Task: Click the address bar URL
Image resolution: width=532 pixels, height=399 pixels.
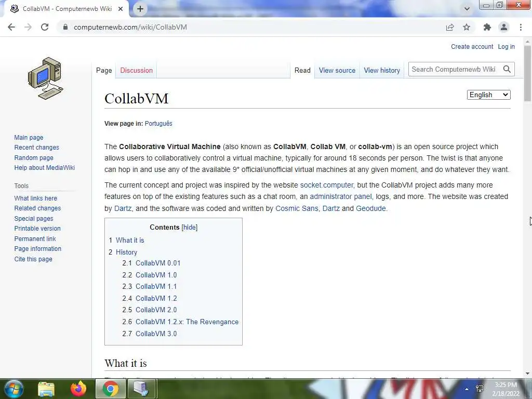Action: [x=130, y=27]
